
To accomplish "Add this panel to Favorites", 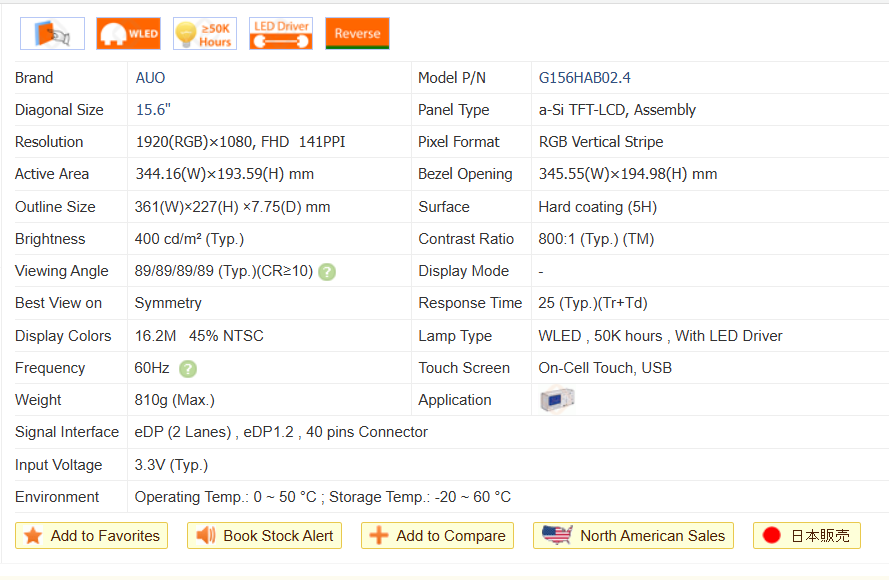I will tap(91, 536).
